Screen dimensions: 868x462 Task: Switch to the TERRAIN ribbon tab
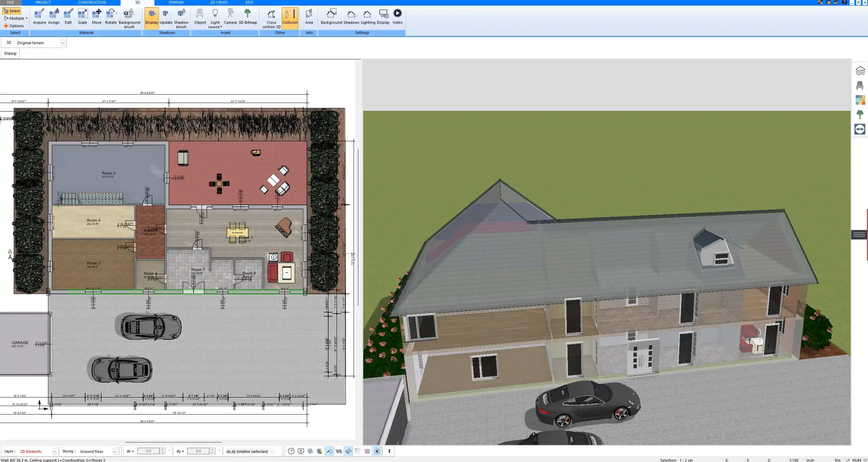[x=176, y=2]
